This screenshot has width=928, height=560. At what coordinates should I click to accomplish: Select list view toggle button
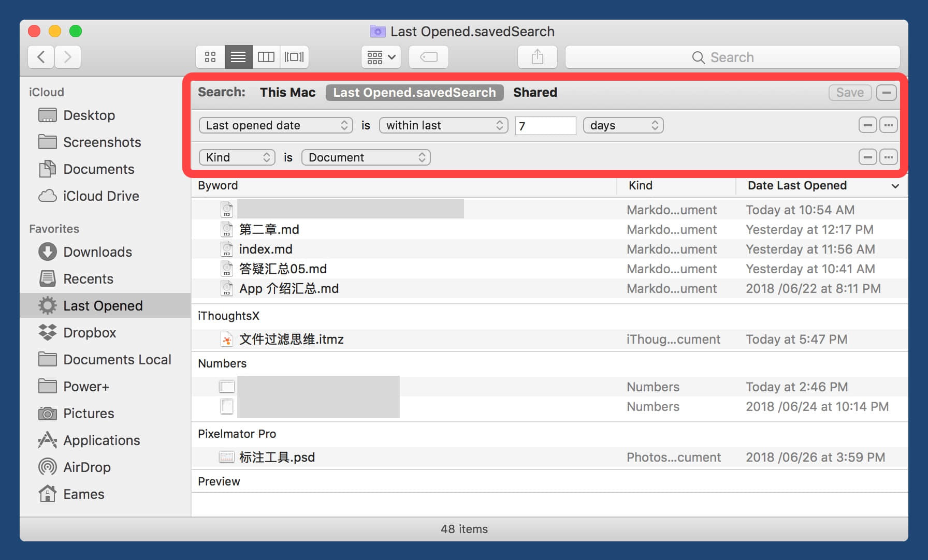click(238, 57)
